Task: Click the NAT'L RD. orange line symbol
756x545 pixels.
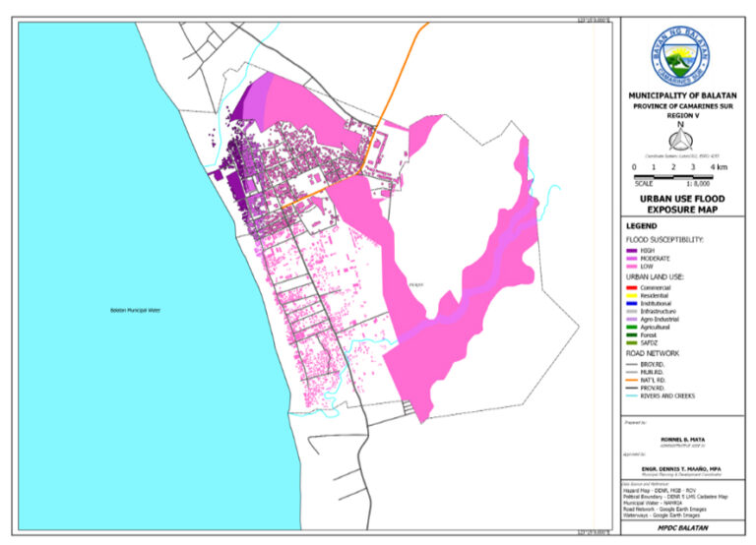Action: (x=632, y=380)
